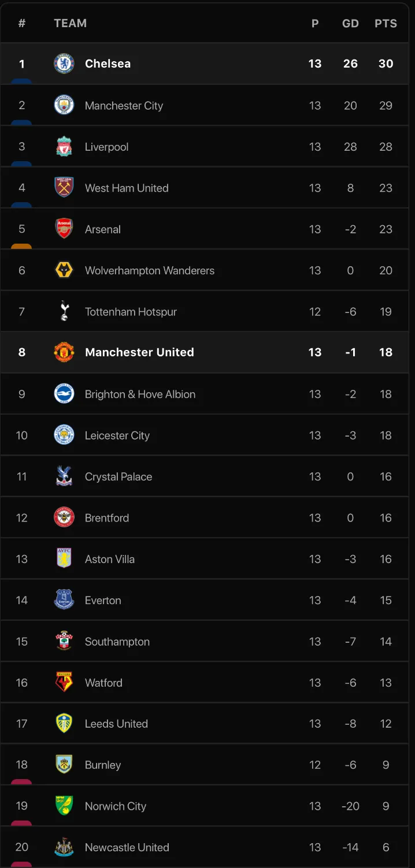Open the Crystal Palace team name
Image resolution: width=415 pixels, height=868 pixels.
pos(118,476)
